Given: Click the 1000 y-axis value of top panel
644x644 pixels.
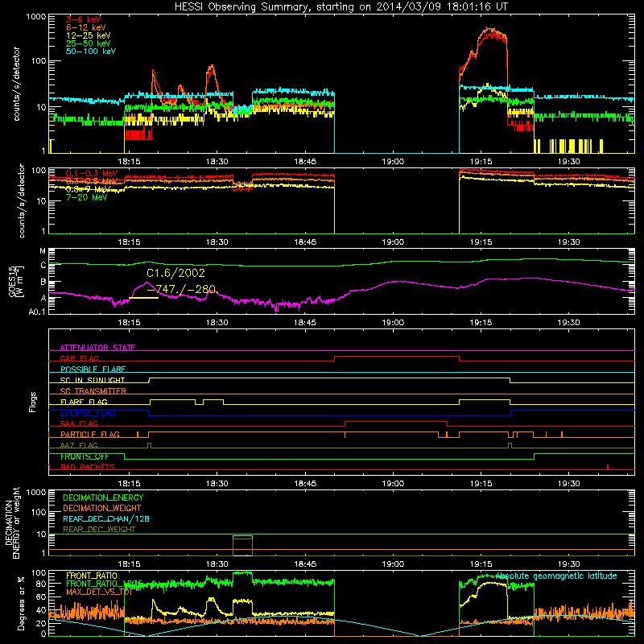Looking at the screenshot, I should pyautogui.click(x=36, y=17).
